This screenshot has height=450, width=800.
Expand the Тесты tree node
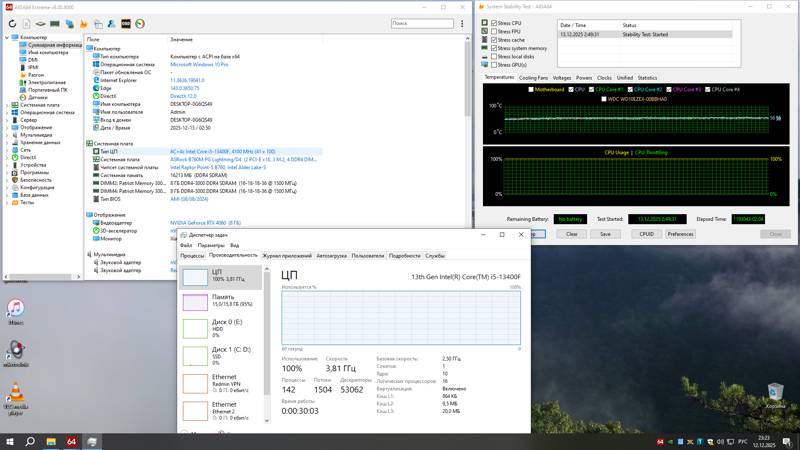click(x=7, y=203)
